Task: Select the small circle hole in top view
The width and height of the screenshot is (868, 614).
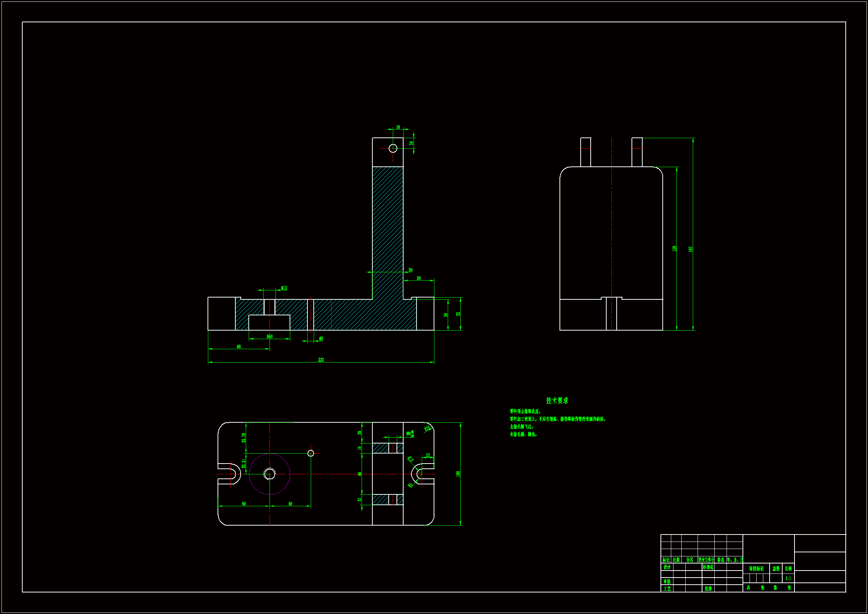Action: [x=311, y=453]
